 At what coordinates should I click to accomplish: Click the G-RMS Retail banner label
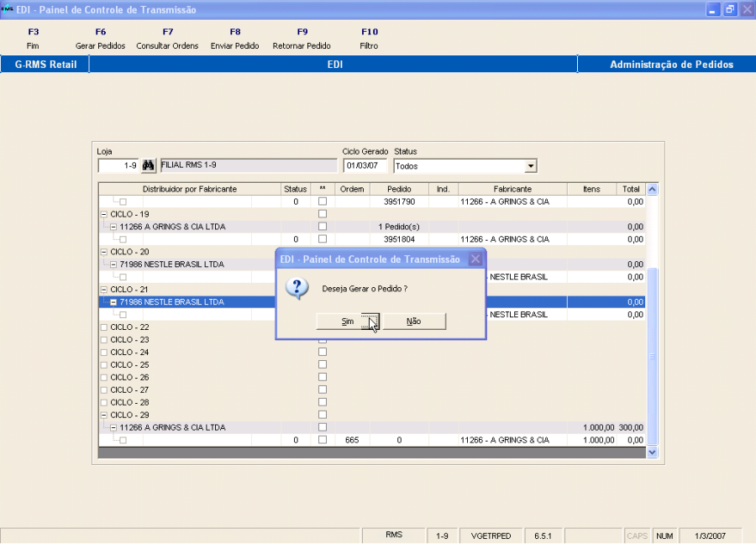[46, 65]
